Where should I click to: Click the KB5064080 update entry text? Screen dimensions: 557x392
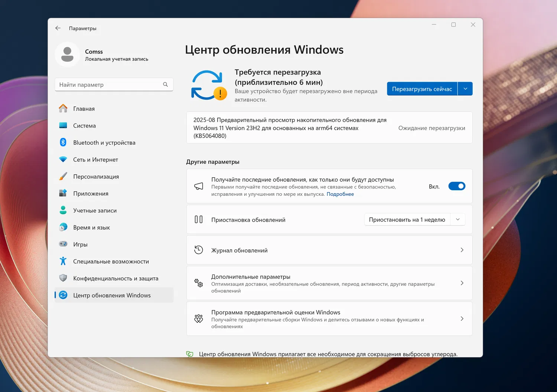[290, 128]
